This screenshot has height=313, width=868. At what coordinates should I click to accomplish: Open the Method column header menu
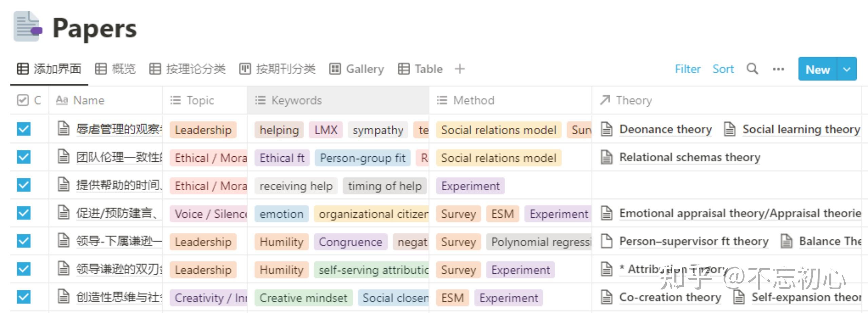[473, 100]
